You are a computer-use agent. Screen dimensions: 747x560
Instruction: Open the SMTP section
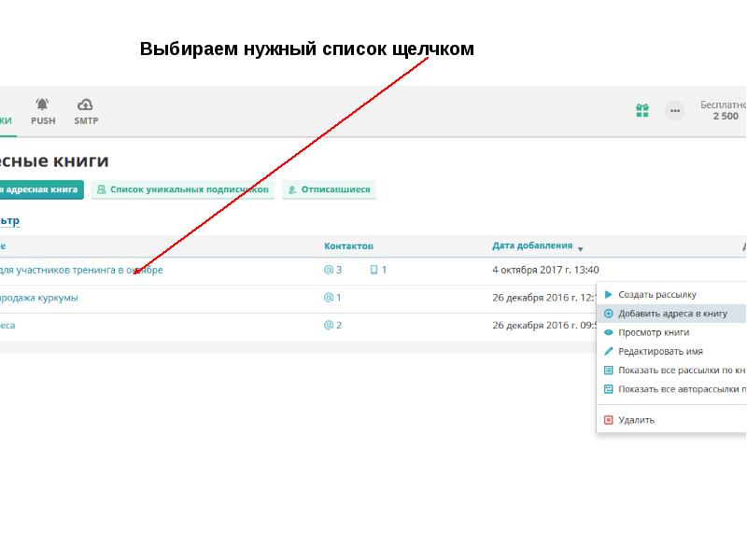85,112
